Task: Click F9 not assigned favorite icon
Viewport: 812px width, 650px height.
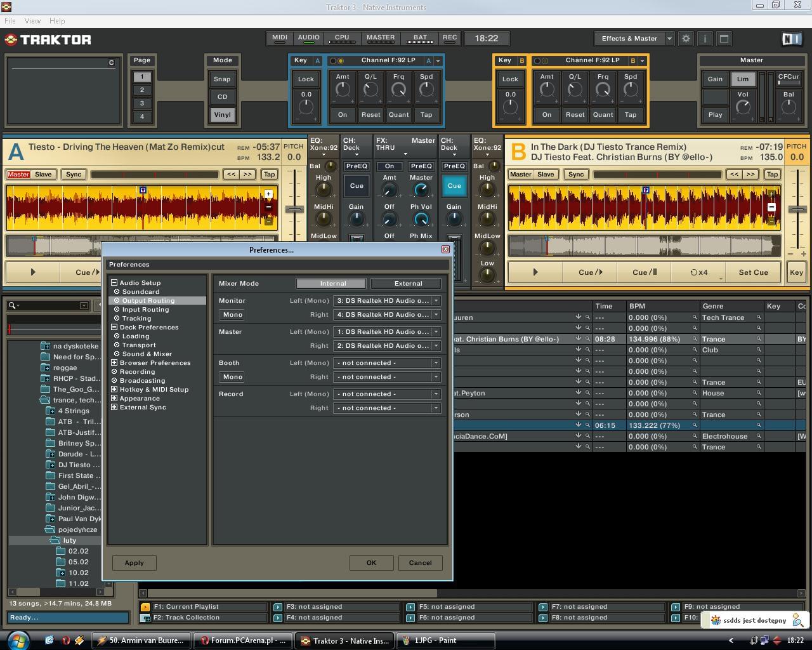Action: tap(676, 607)
